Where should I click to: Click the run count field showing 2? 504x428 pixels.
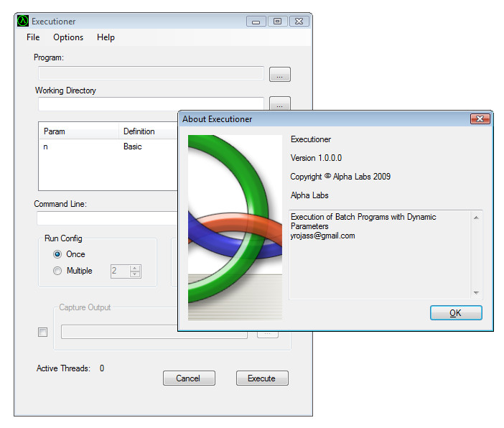(x=121, y=271)
